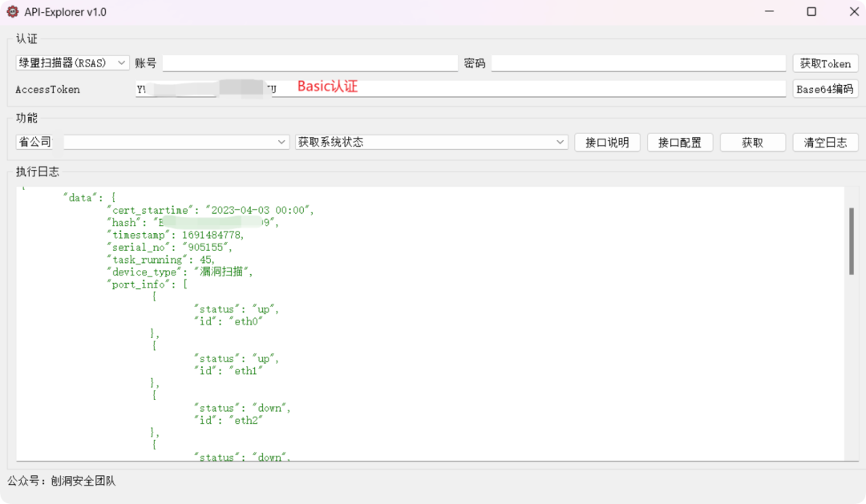This screenshot has width=866, height=504.
Task: Maximize the API-Explorer window
Action: click(811, 11)
